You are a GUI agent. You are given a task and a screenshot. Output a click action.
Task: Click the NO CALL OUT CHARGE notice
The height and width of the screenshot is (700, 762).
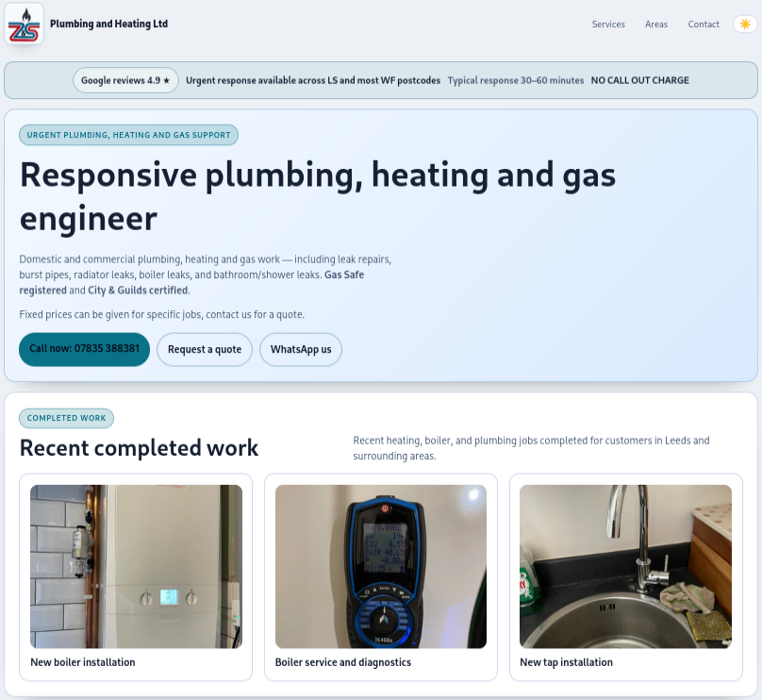[x=639, y=80]
